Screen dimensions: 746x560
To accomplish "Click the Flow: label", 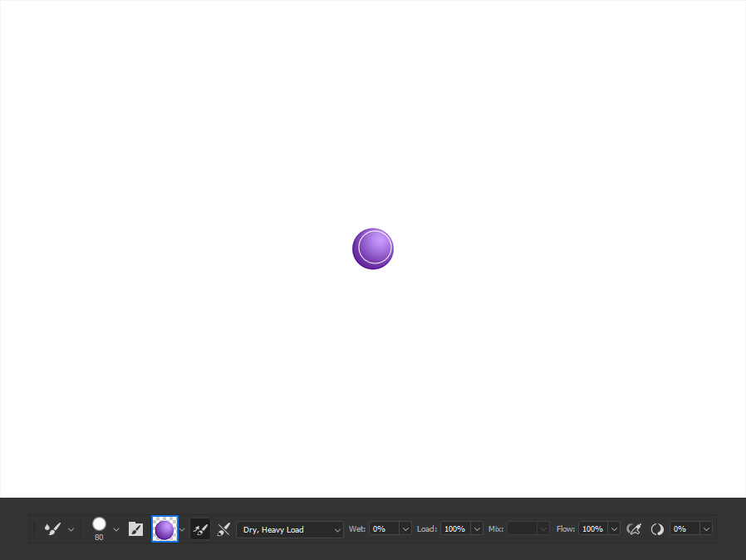I will click(x=566, y=529).
